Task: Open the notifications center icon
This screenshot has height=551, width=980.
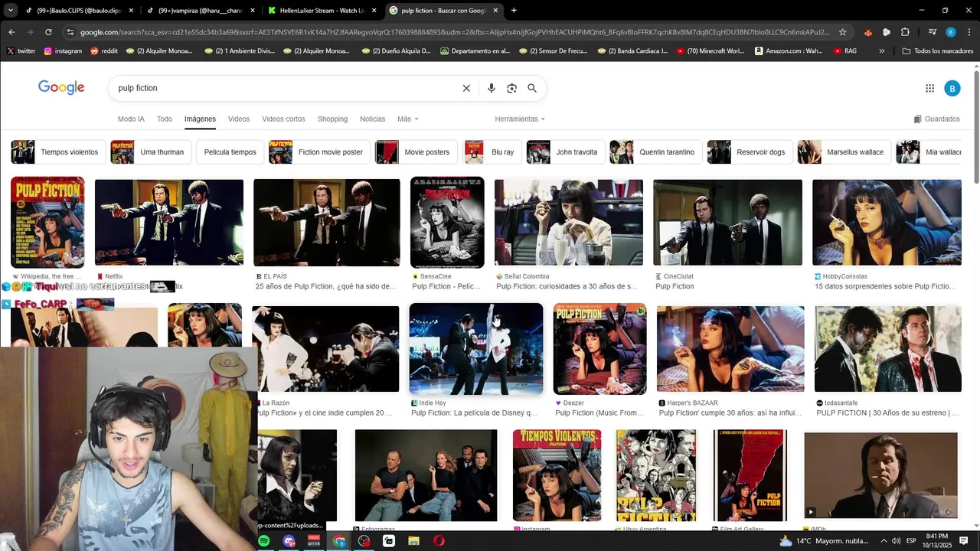Action: pos(964,541)
